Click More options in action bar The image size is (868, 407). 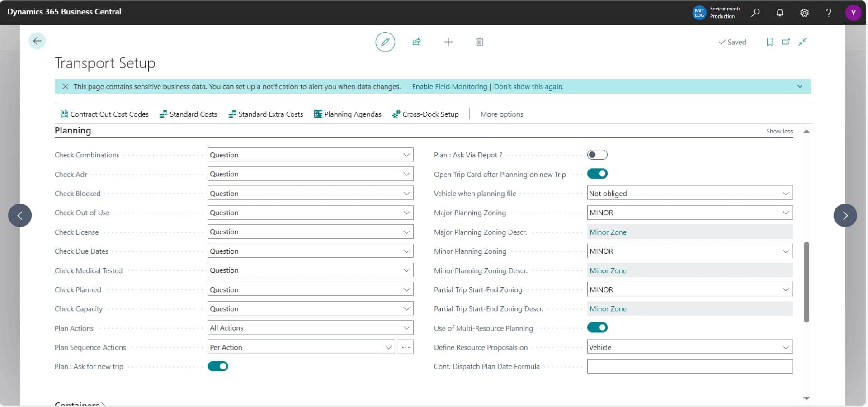point(502,114)
